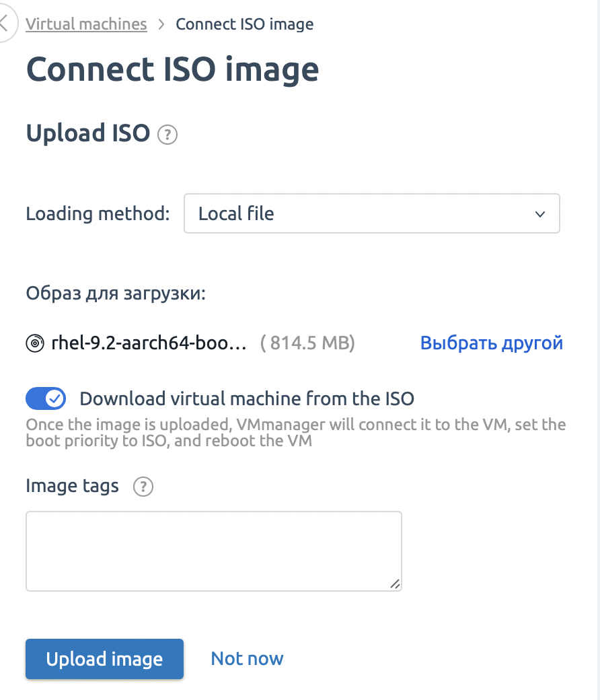Screen dimensions: 600x700
Task: Click the textarea resize handle icon
Action: 395,584
